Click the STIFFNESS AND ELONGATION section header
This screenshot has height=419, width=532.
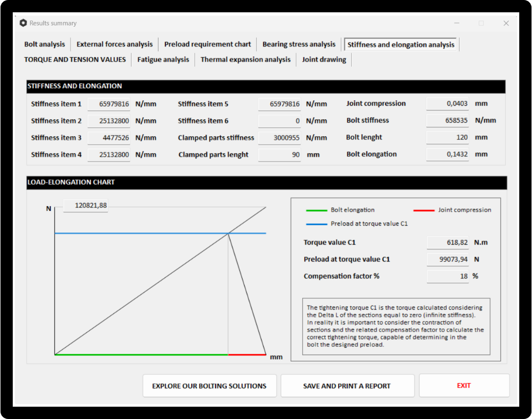[266, 86]
